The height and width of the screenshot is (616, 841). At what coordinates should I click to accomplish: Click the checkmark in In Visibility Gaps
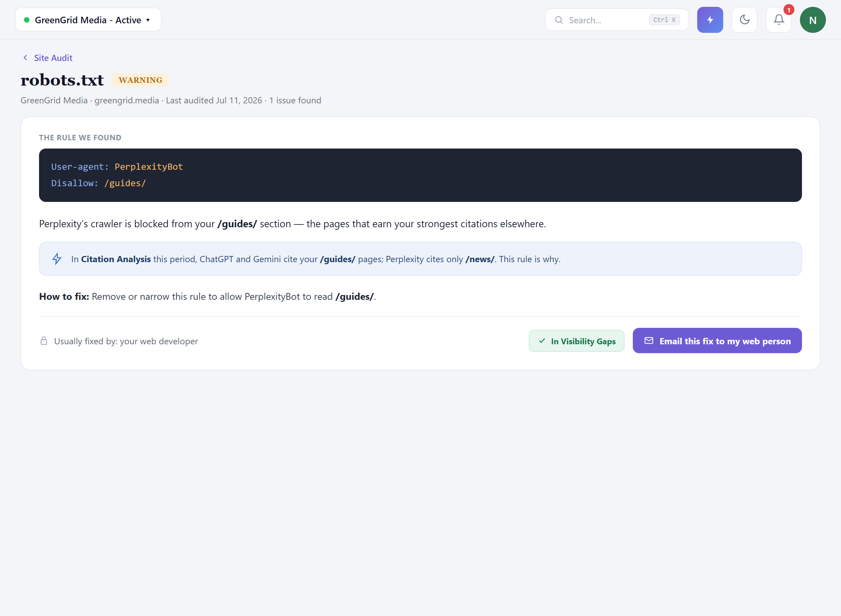click(x=542, y=341)
